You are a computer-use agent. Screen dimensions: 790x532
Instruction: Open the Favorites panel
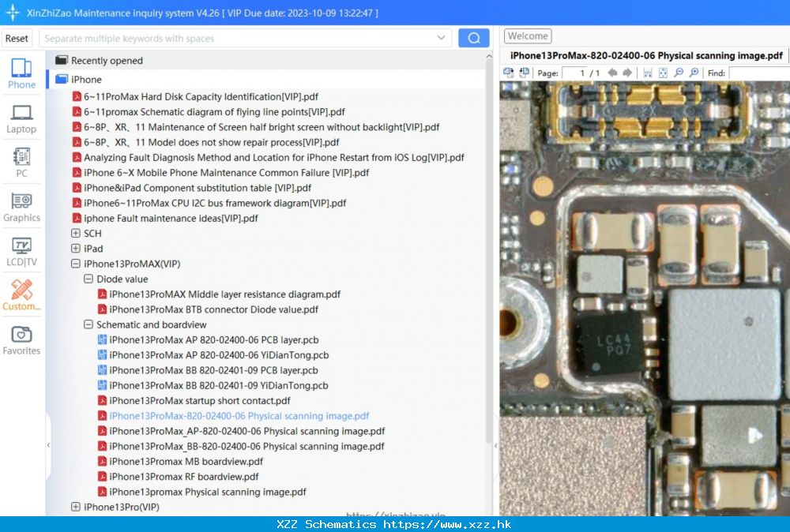pos(21,338)
